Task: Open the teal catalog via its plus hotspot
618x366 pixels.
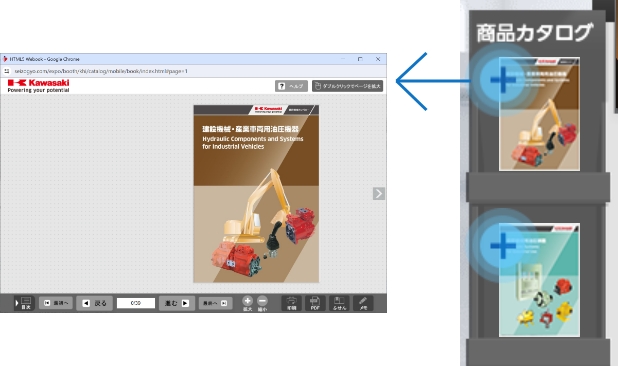Action: tap(503, 246)
